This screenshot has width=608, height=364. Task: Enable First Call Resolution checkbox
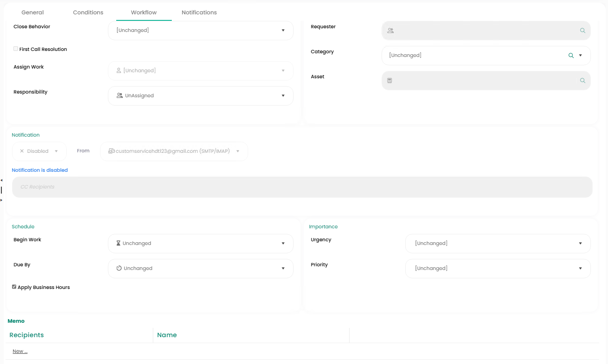[16, 49]
